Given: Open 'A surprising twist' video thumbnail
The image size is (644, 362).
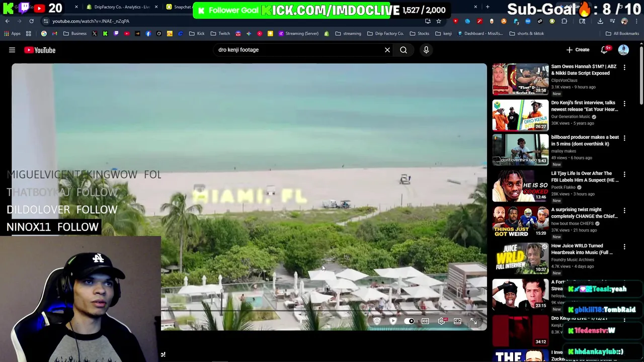Looking at the screenshot, I should click(520, 222).
